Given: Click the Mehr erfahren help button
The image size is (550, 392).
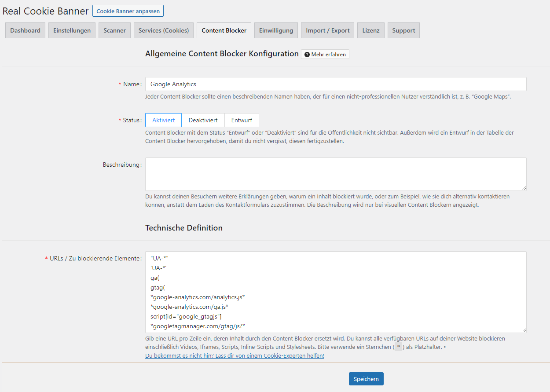Looking at the screenshot, I should (x=325, y=55).
